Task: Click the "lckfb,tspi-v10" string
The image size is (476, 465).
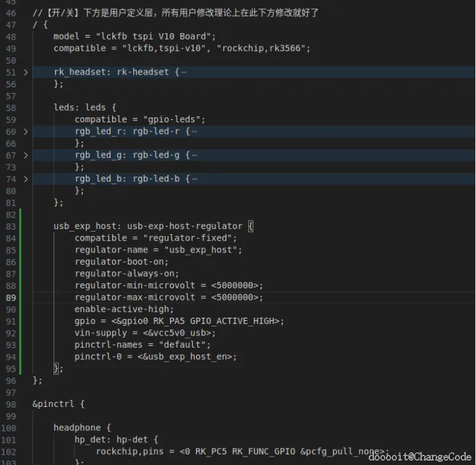Action: 163,48
